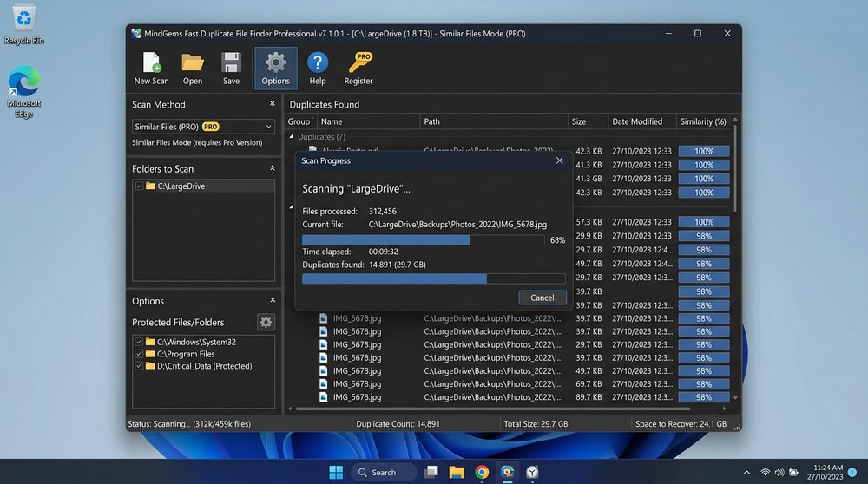The image size is (868, 484).
Task: Click the 57.3 KB size cell
Action: 589,222
